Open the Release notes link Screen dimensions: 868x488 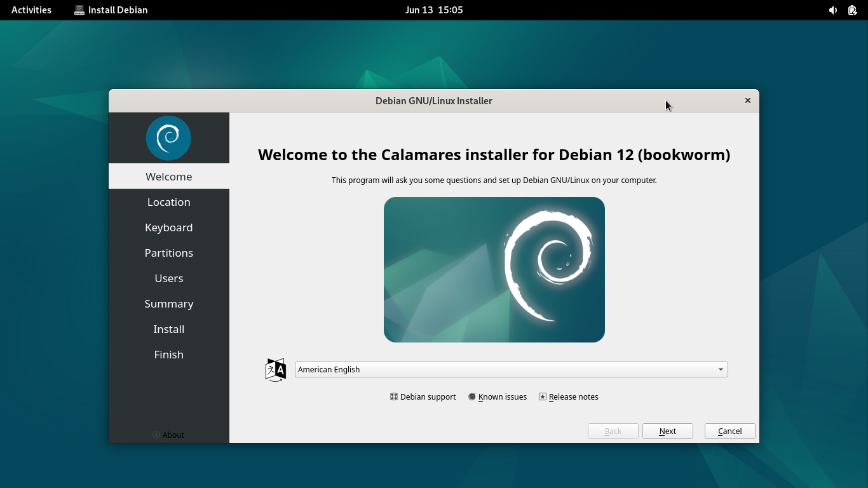point(569,396)
